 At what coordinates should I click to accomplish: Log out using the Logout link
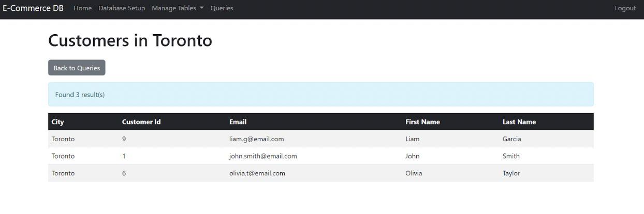point(625,8)
